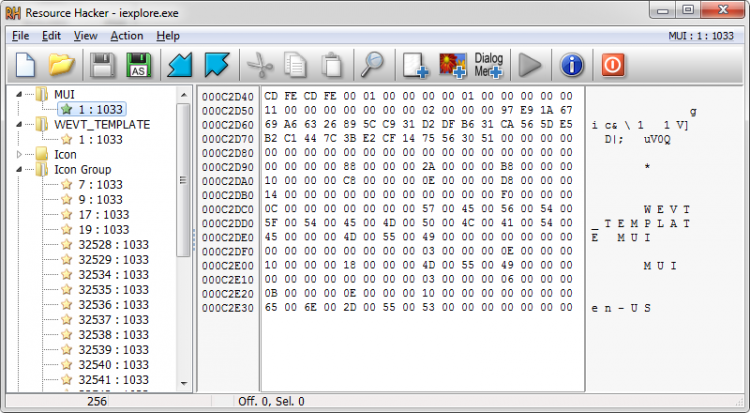Insert Dialog Menu resource icon

(488, 65)
